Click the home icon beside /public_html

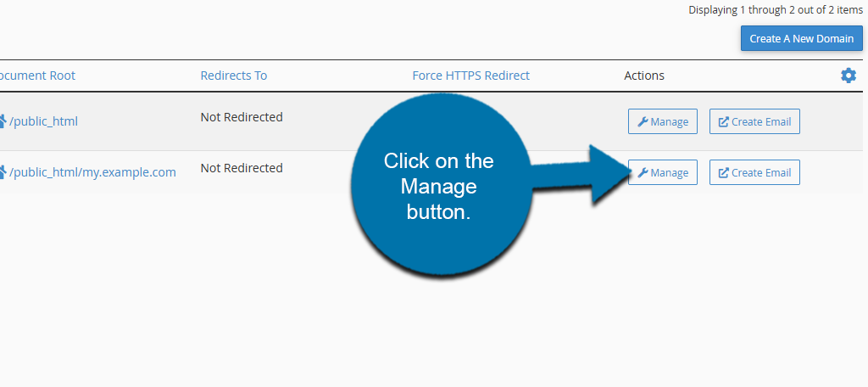(x=3, y=121)
